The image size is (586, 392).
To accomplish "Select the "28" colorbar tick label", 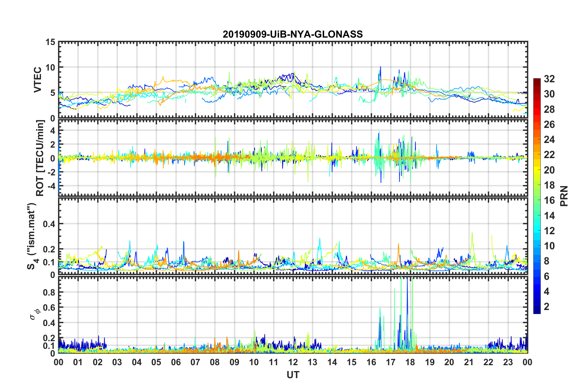I will 549,109.
